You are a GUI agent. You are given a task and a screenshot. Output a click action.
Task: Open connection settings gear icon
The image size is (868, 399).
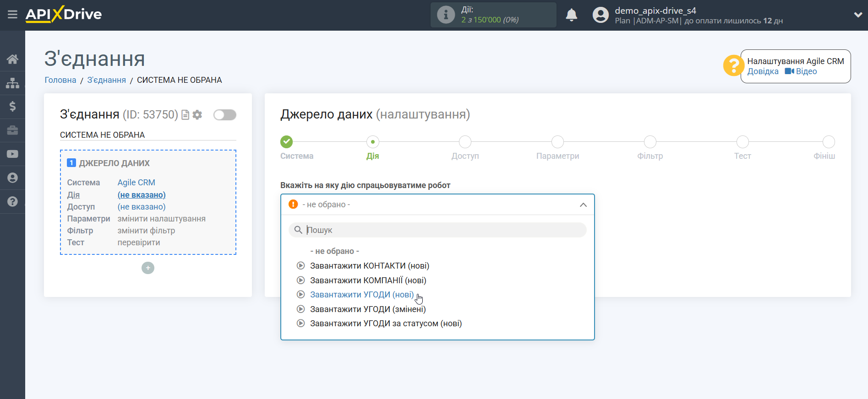(197, 115)
